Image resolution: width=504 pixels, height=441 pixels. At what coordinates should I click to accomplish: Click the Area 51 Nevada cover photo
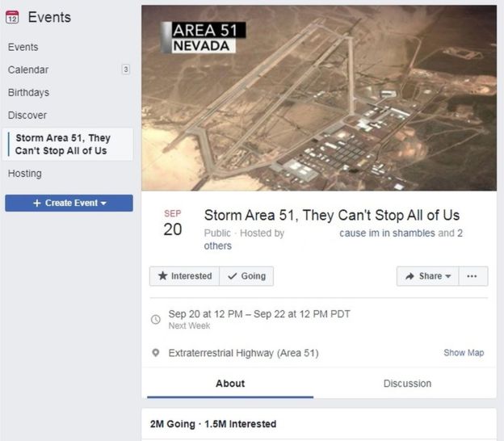coord(319,97)
